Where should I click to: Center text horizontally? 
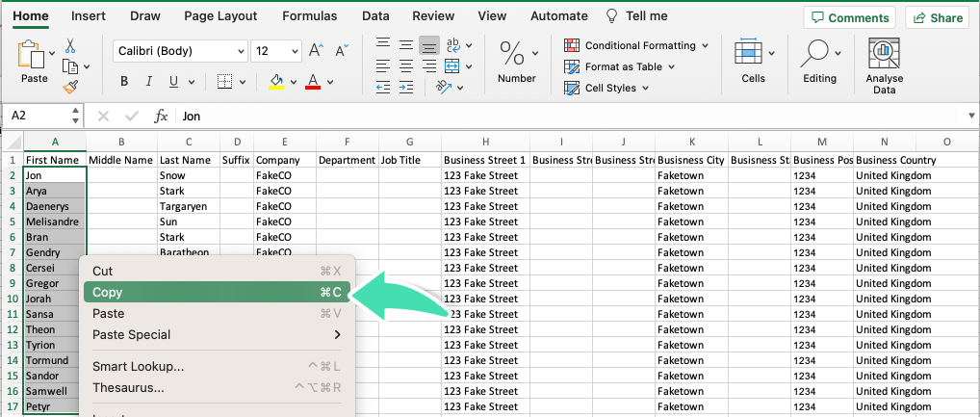(406, 65)
